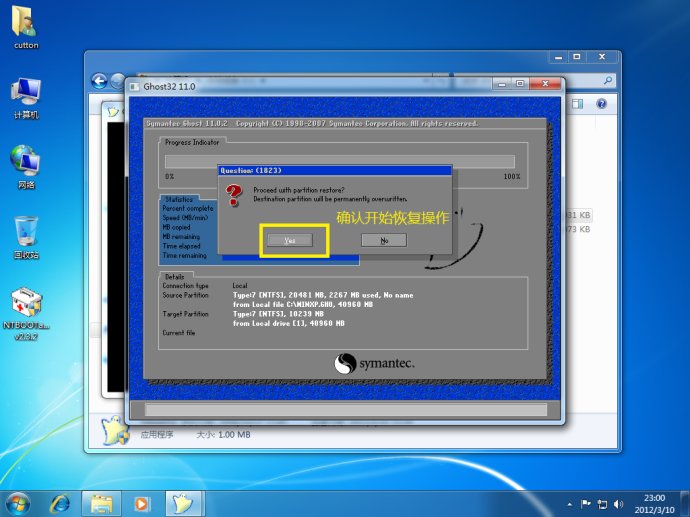This screenshot has width=690, height=517.
Task: Click the 'Time remaining' statistic label
Action: [184, 256]
